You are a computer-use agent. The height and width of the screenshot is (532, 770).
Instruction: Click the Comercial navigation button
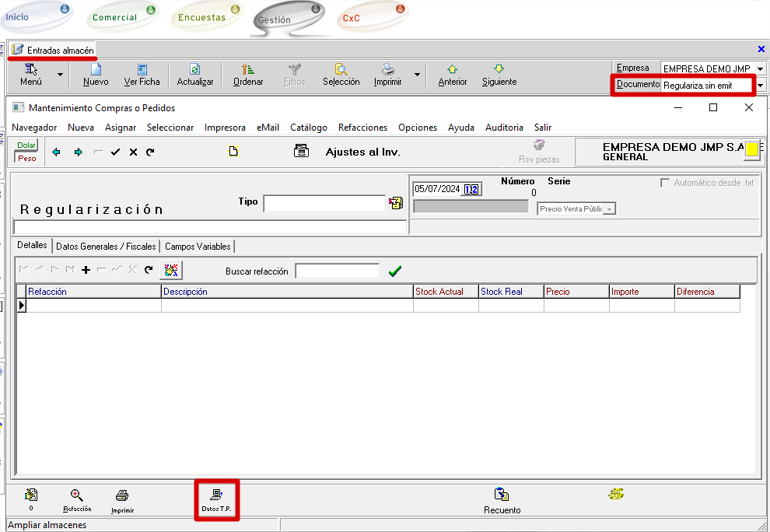click(x=114, y=17)
